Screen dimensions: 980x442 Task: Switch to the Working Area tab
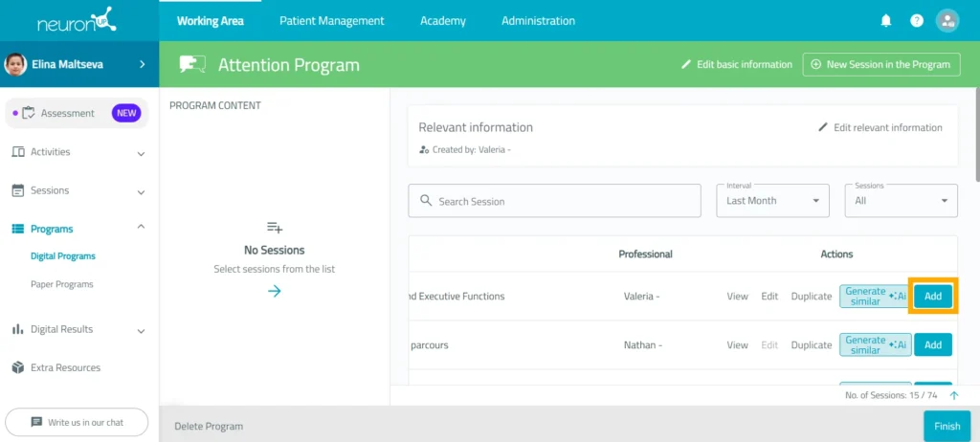click(210, 21)
